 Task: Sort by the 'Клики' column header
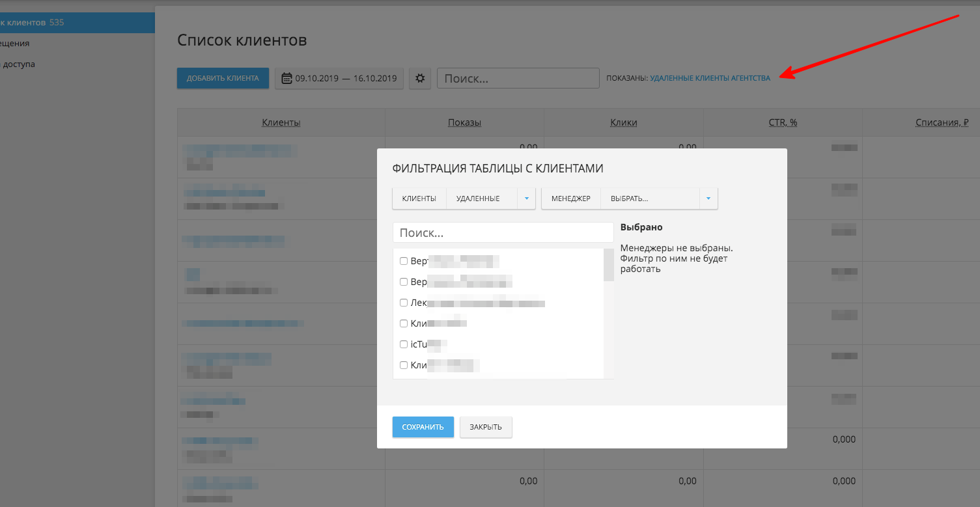point(624,122)
